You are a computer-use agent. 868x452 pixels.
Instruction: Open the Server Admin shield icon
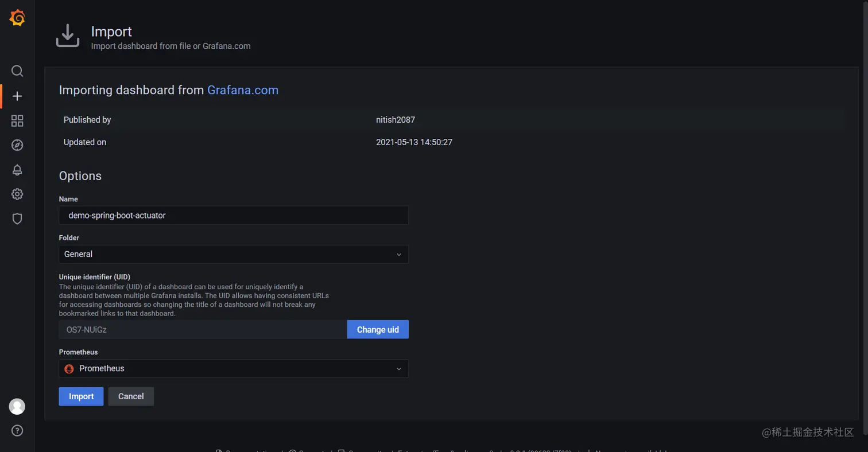point(17,219)
